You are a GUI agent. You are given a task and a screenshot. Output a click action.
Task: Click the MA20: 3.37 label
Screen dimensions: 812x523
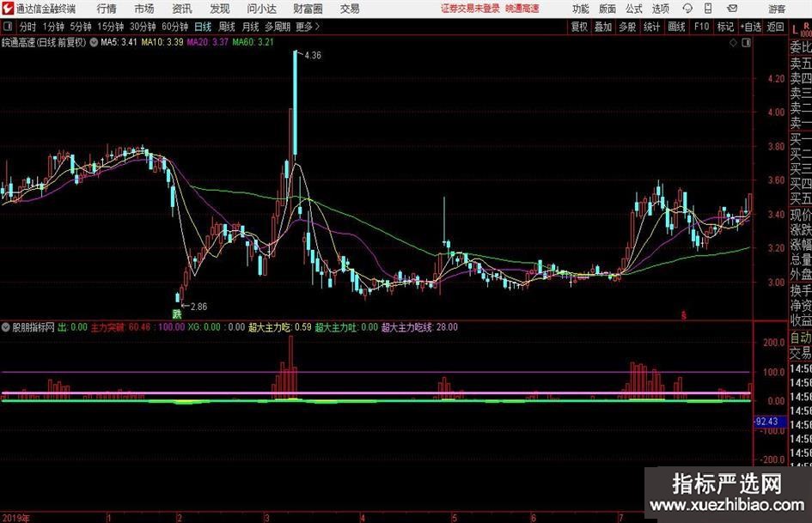[207, 42]
